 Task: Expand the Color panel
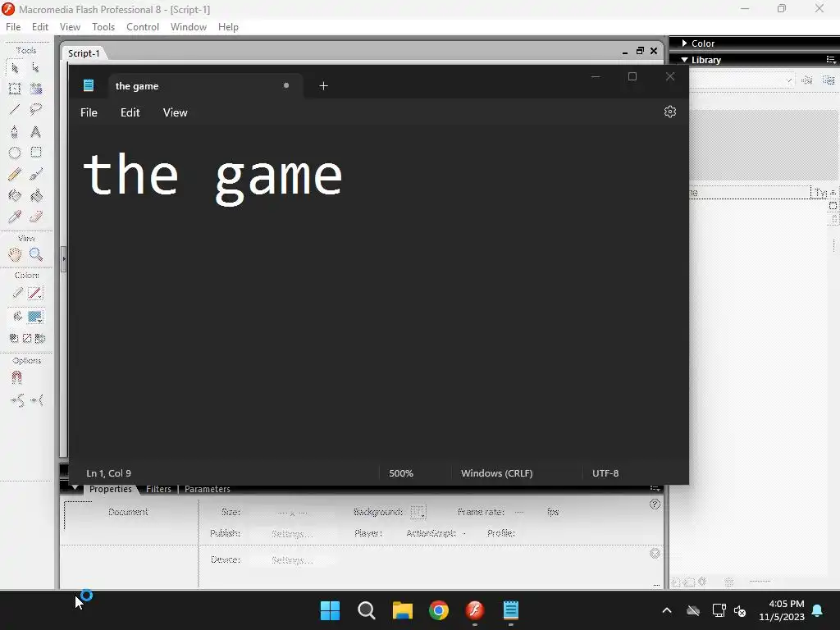pyautogui.click(x=684, y=43)
